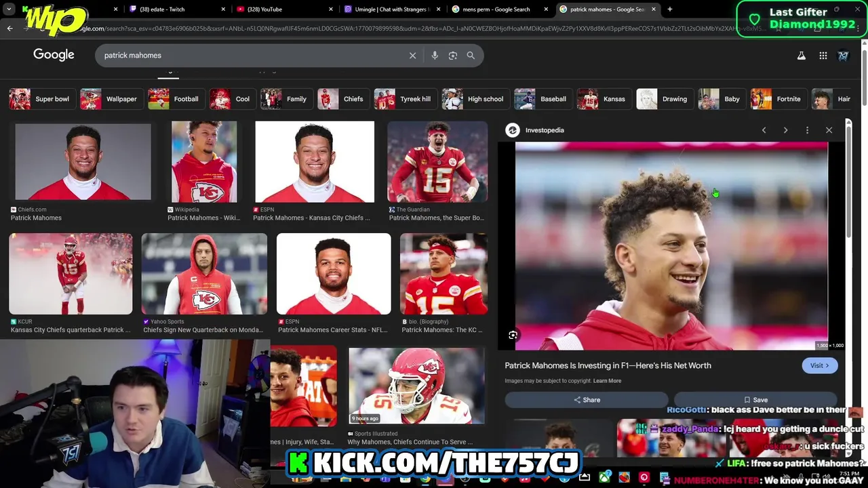Switch to the YouTube tab
868x488 pixels.
click(285, 9)
